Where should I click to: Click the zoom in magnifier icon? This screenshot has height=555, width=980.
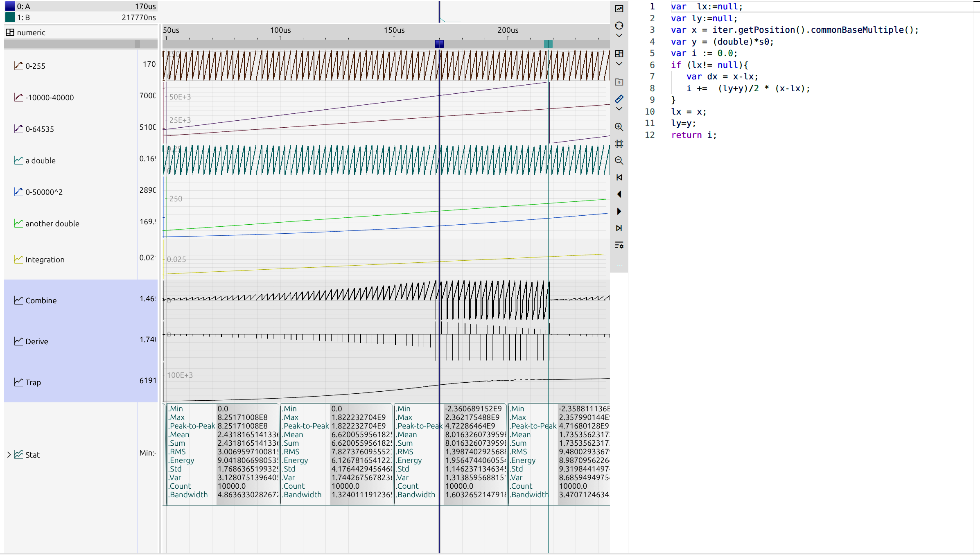click(619, 127)
